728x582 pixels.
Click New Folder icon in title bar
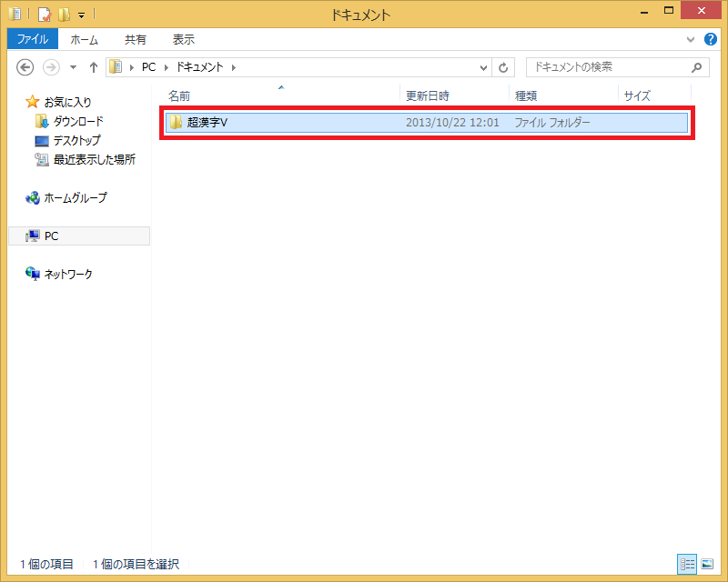click(64, 14)
